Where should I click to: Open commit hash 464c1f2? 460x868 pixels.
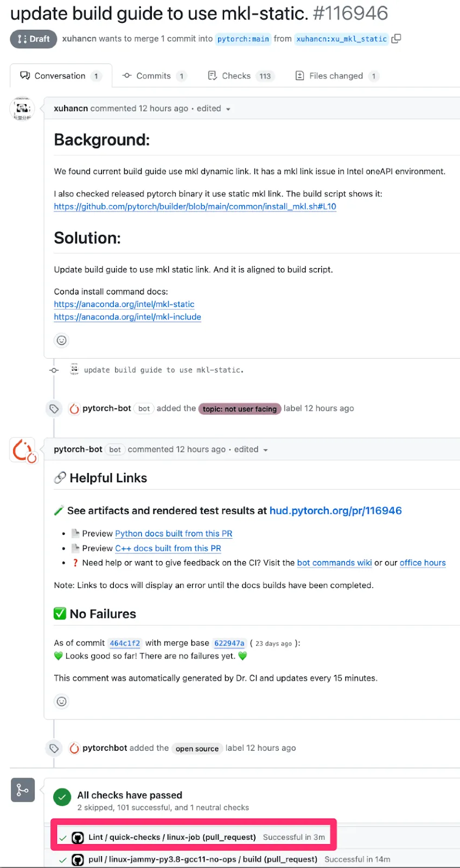point(125,643)
